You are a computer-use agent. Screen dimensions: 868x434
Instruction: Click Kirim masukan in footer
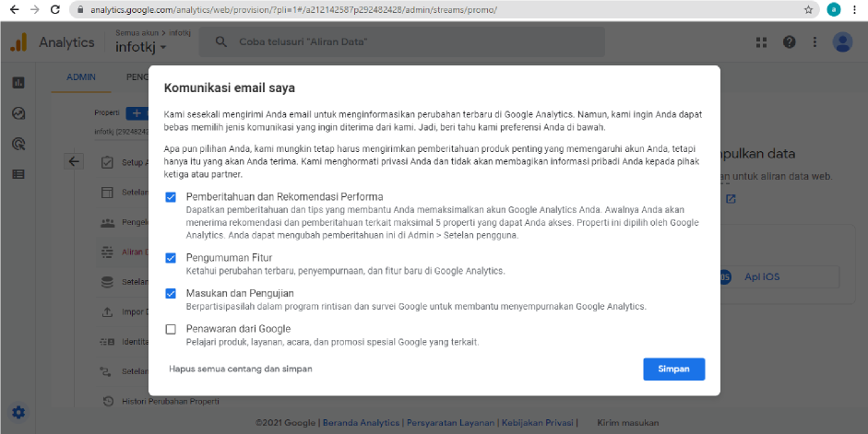pos(628,423)
